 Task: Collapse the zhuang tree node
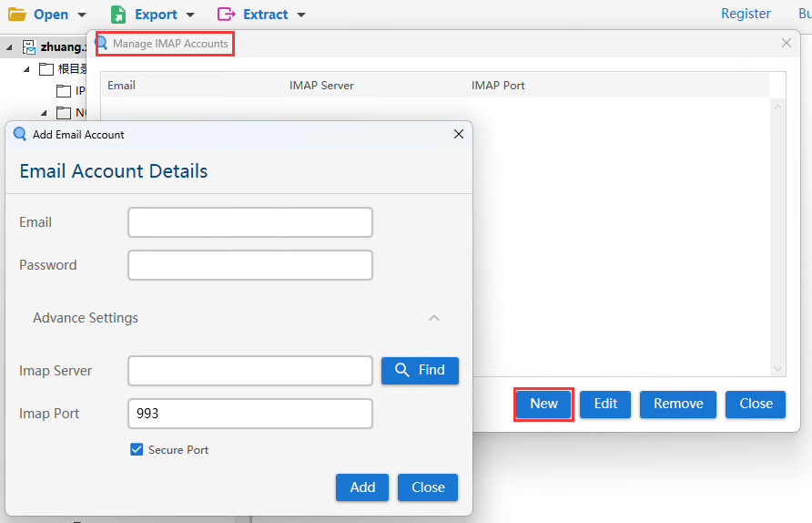(x=10, y=47)
